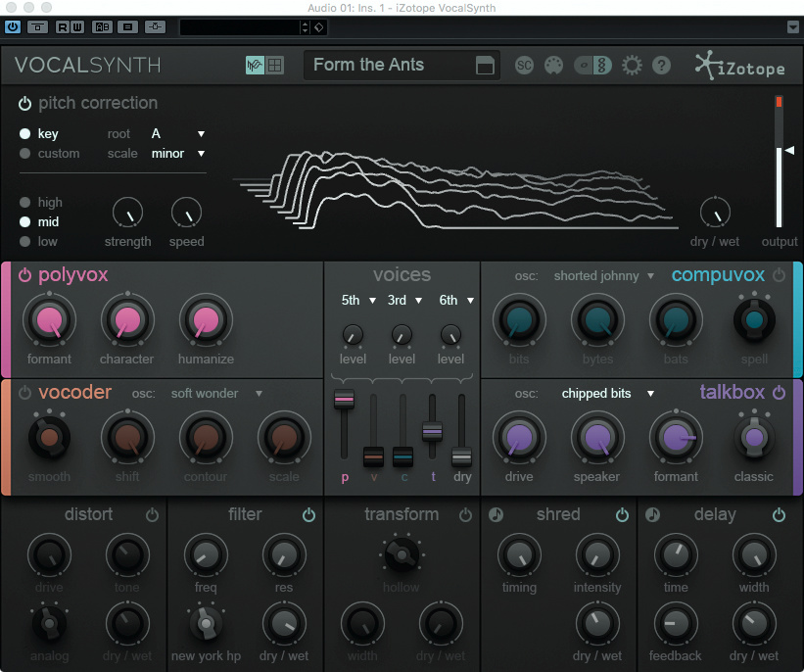Expand the talkbox chipped bits oscillator dropdown
The image size is (804, 672).
(x=607, y=394)
